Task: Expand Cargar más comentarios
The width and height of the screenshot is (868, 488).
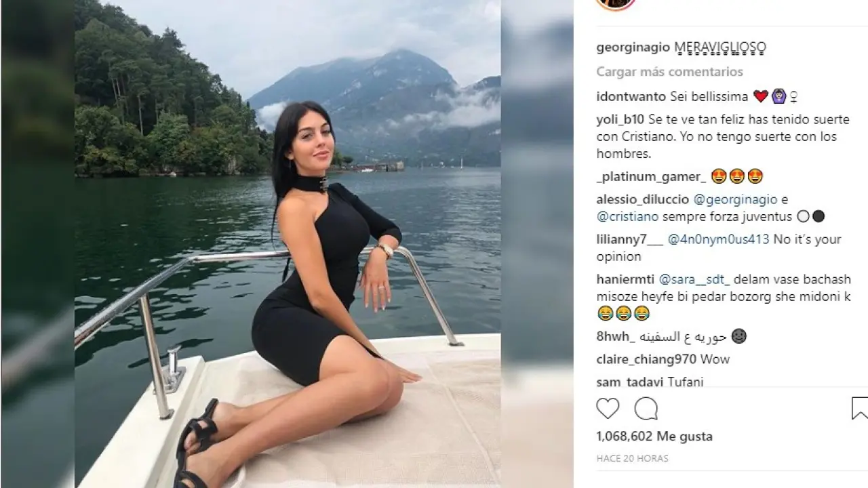Action: click(x=670, y=72)
